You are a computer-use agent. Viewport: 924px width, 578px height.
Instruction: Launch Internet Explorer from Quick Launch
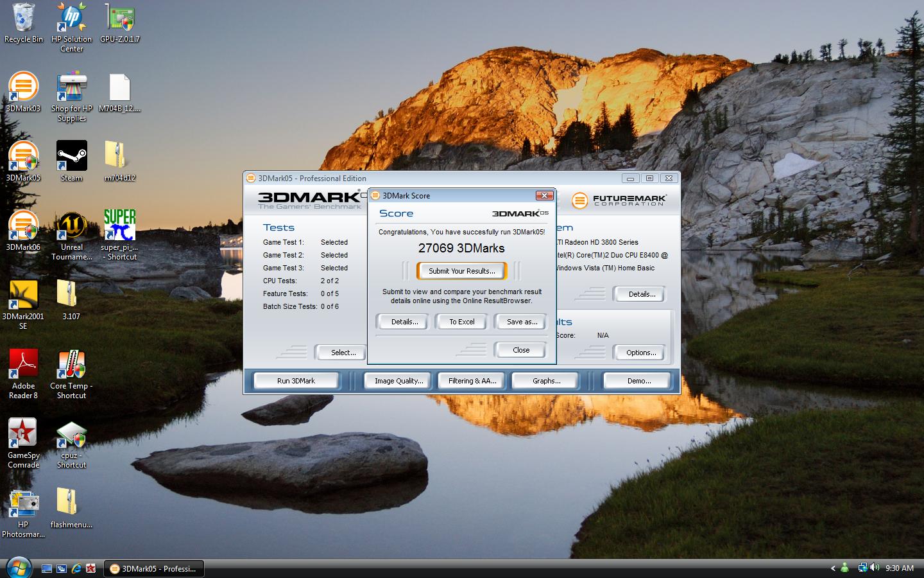coord(76,568)
